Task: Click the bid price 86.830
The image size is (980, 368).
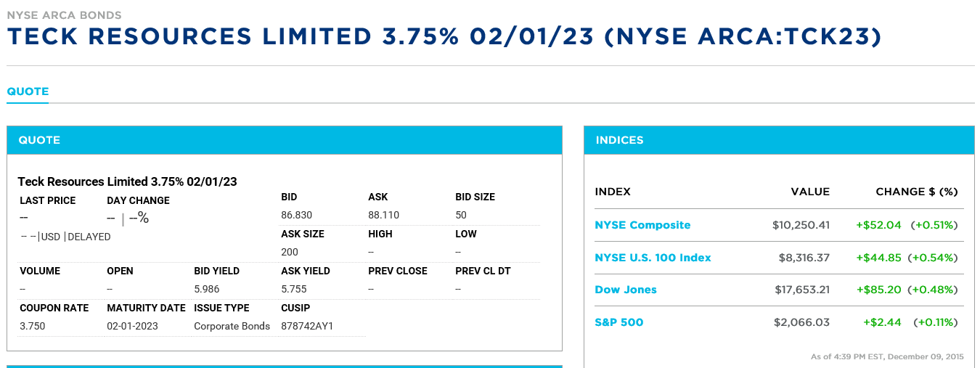Action: coord(295,215)
